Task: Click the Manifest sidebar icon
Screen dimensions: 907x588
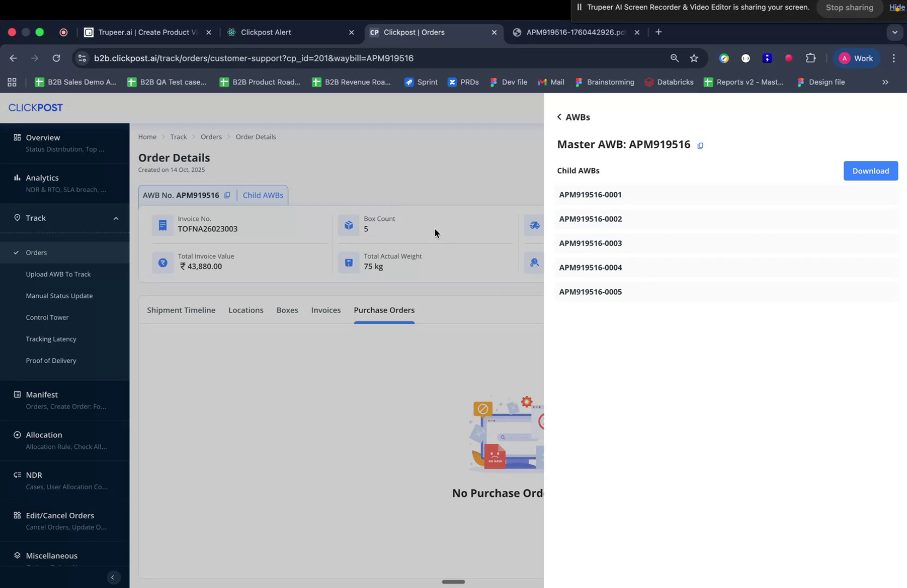Action: (x=17, y=394)
